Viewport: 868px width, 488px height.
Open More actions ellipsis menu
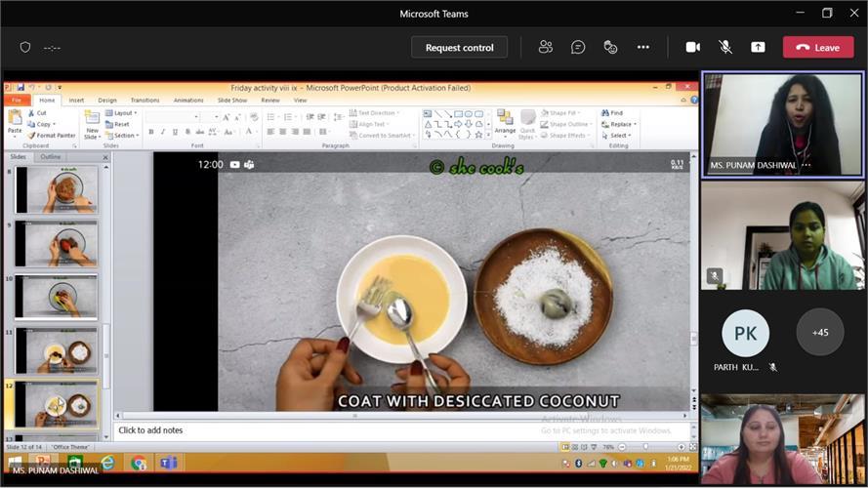pos(642,47)
